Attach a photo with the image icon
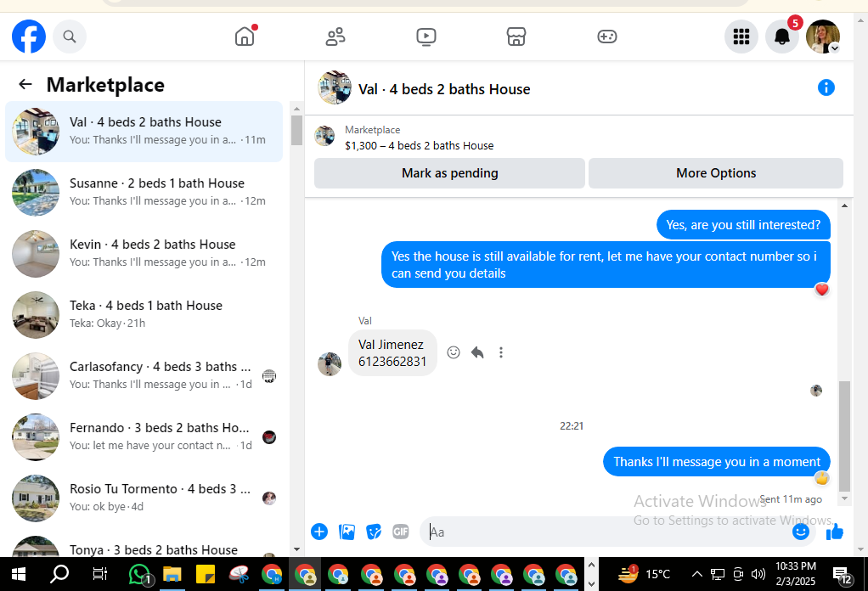Screen dimensions: 868x591 click(347, 532)
